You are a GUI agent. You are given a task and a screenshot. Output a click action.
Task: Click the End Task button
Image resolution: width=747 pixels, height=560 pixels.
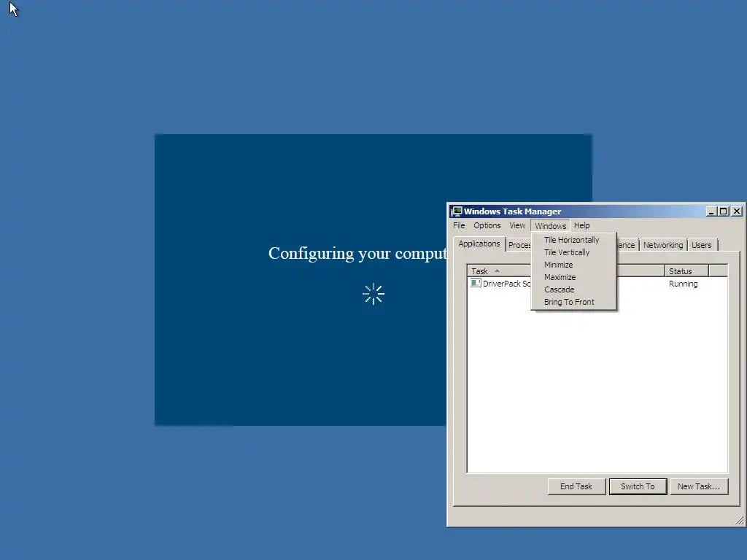[576, 486]
